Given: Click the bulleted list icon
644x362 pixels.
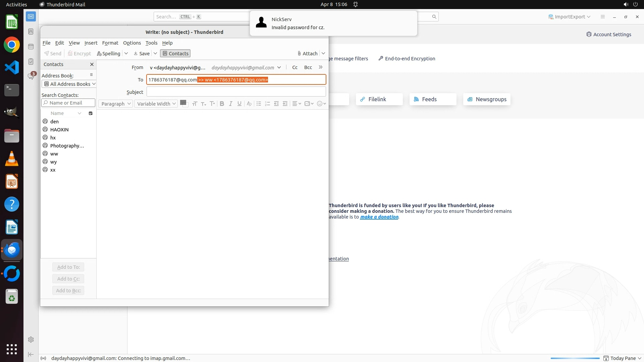Looking at the screenshot, I should pyautogui.click(x=259, y=104).
